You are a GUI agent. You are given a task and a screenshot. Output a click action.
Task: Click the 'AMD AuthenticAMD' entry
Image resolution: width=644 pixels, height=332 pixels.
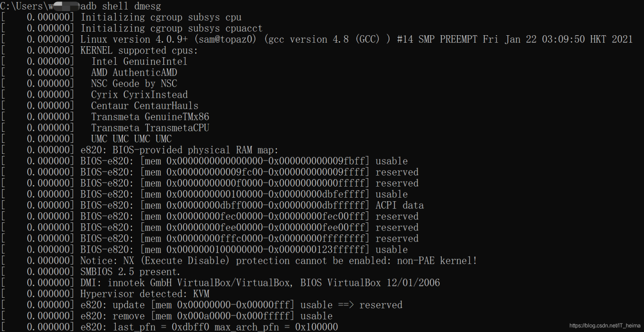pos(134,72)
